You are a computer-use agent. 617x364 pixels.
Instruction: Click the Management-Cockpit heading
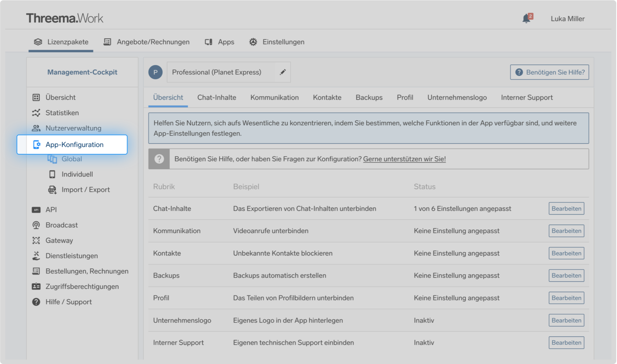(x=82, y=72)
